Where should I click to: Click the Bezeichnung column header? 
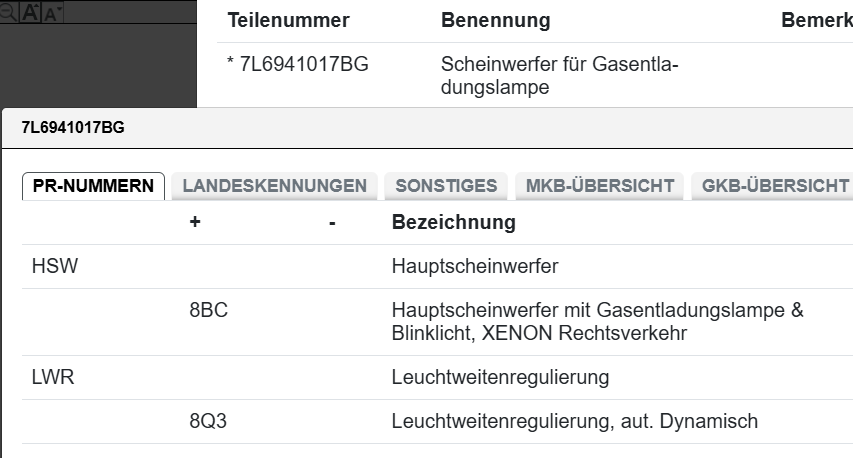tap(453, 222)
